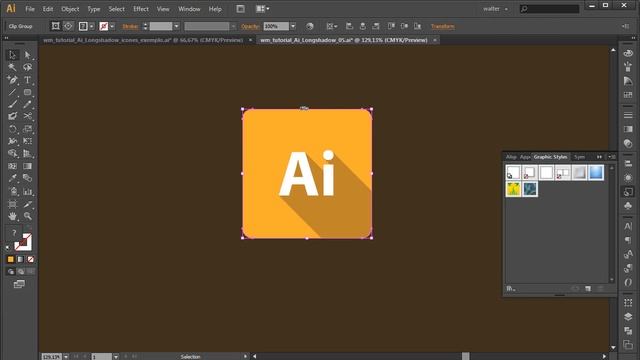
Task: Click the Fill/Stroke swatch in toolbar
Action: tap(23, 242)
